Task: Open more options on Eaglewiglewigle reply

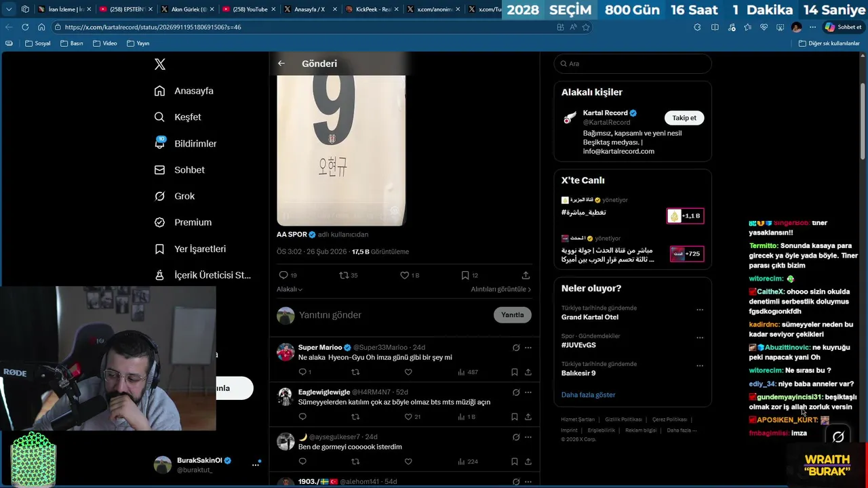Action: [528, 392]
